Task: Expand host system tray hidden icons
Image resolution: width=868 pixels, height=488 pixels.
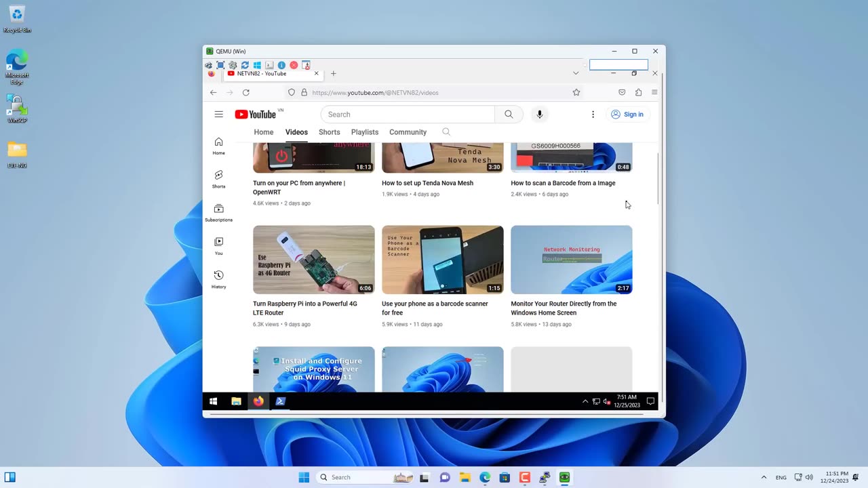Action: coord(764,477)
